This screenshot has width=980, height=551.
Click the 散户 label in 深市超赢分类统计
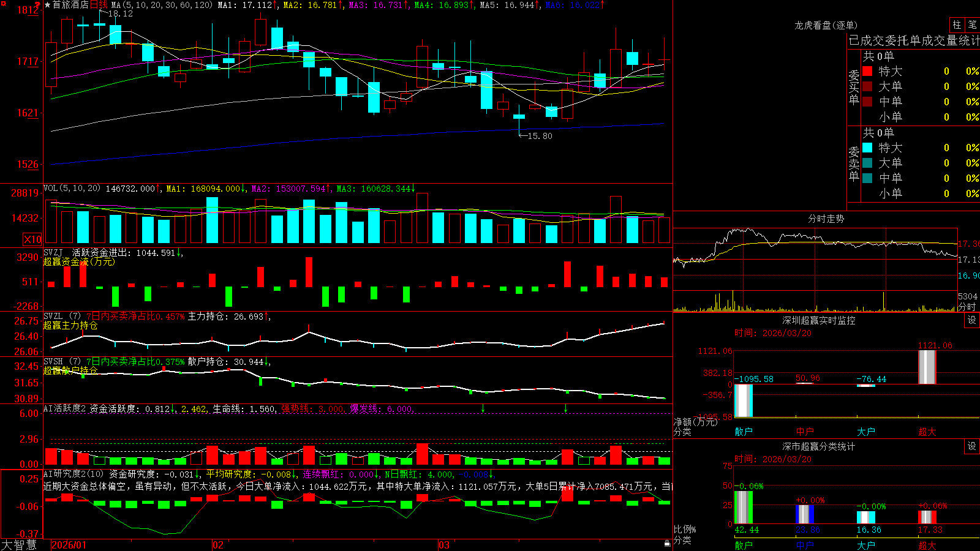[x=744, y=545]
